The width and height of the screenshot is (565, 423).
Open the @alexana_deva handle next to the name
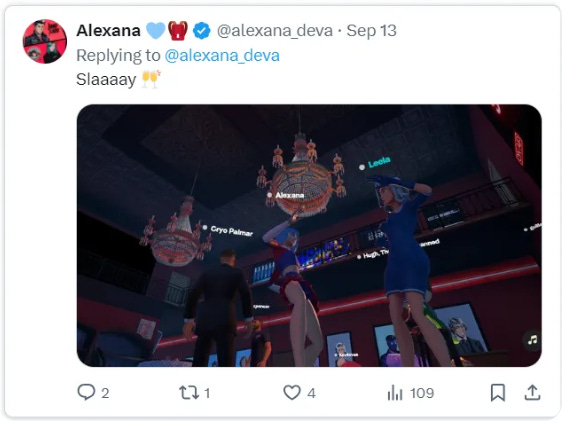[275, 31]
